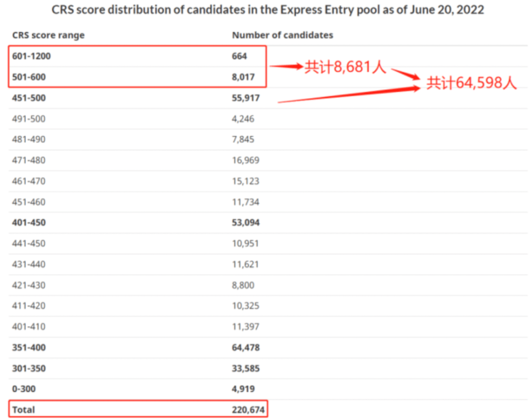Click the value '16,969'
This screenshot has width=532, height=420.
pyautogui.click(x=246, y=160)
